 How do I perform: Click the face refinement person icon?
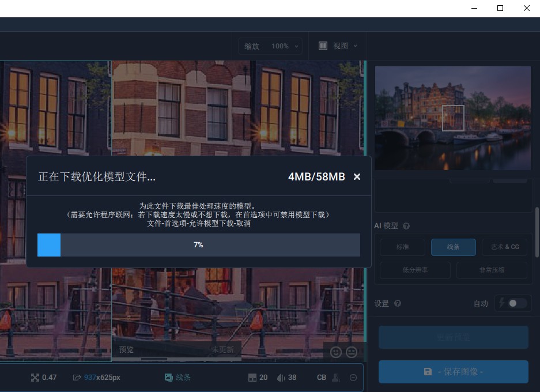coord(336,378)
